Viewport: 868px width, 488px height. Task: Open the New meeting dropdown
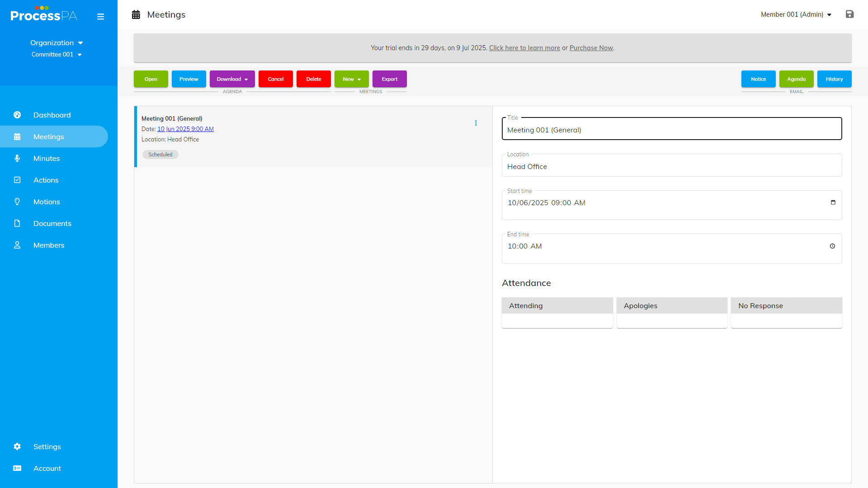pyautogui.click(x=351, y=79)
